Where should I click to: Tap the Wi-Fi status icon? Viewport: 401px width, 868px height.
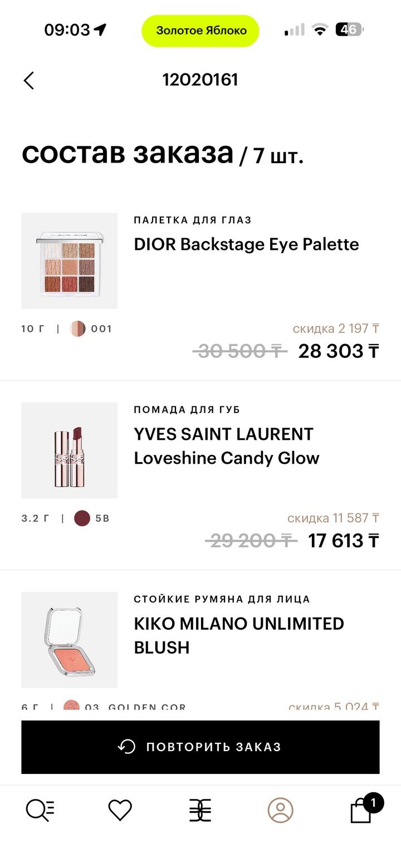(x=320, y=30)
